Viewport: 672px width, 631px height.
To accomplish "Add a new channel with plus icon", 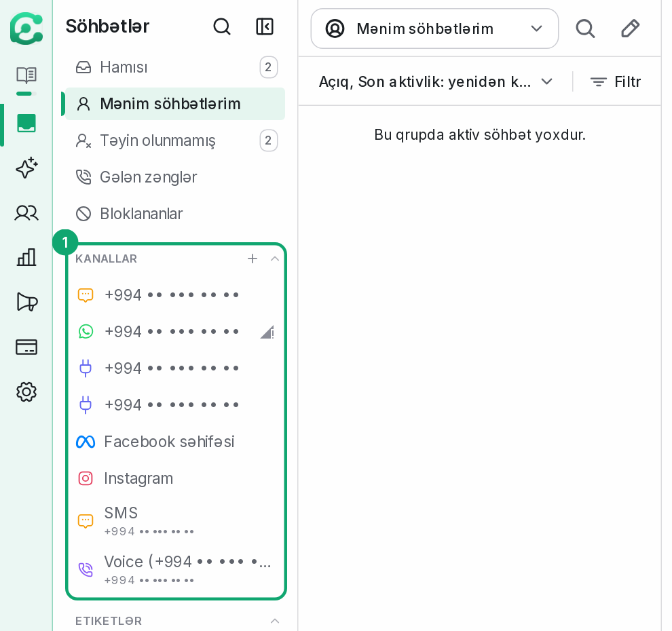I will pyautogui.click(x=253, y=259).
